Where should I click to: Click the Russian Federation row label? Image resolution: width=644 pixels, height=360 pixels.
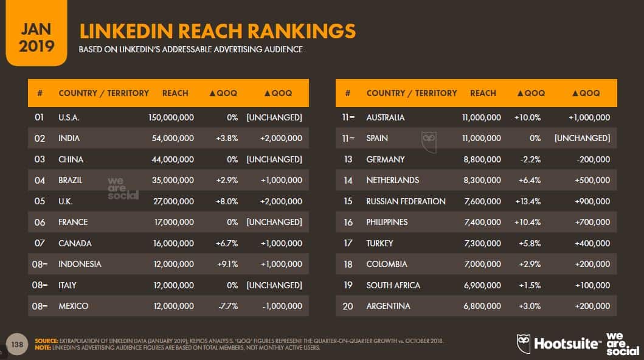tap(406, 201)
